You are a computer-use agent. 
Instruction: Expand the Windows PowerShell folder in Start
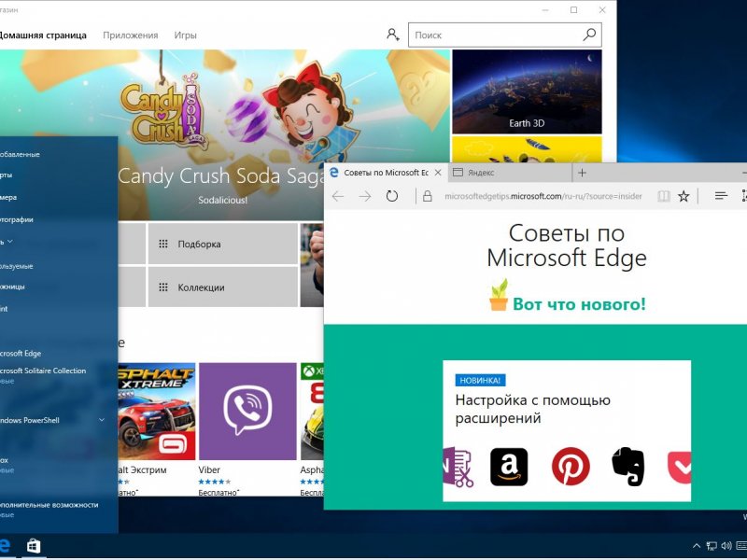(x=102, y=420)
